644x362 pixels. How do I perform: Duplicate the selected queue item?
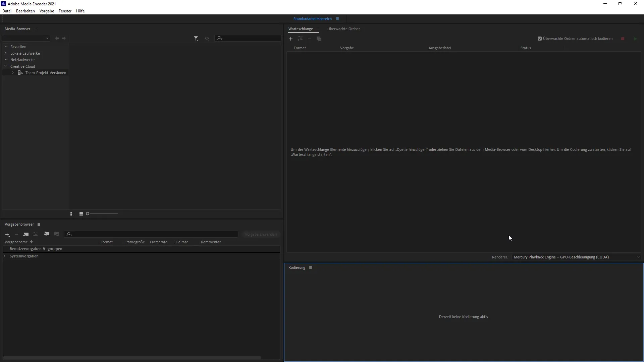[319, 39]
